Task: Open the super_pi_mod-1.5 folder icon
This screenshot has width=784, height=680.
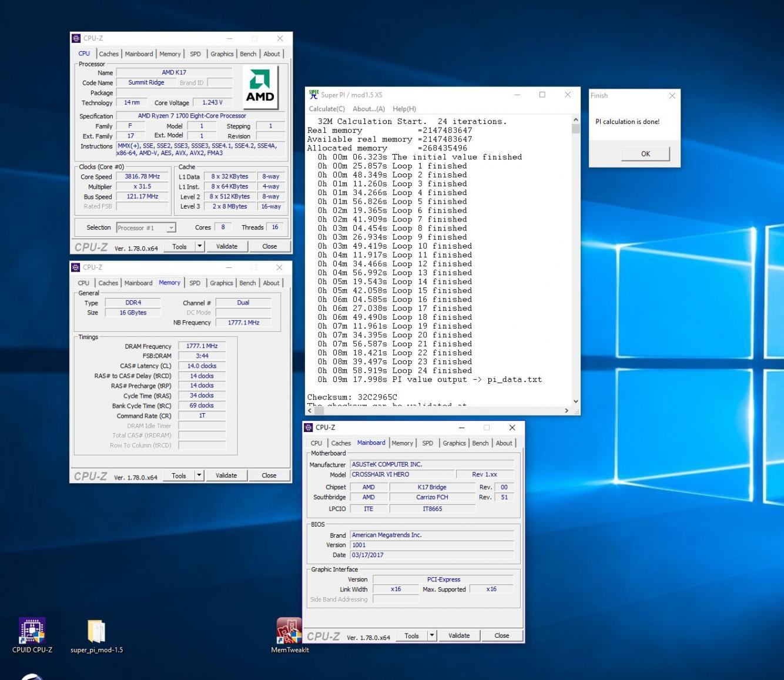Action: (96, 632)
